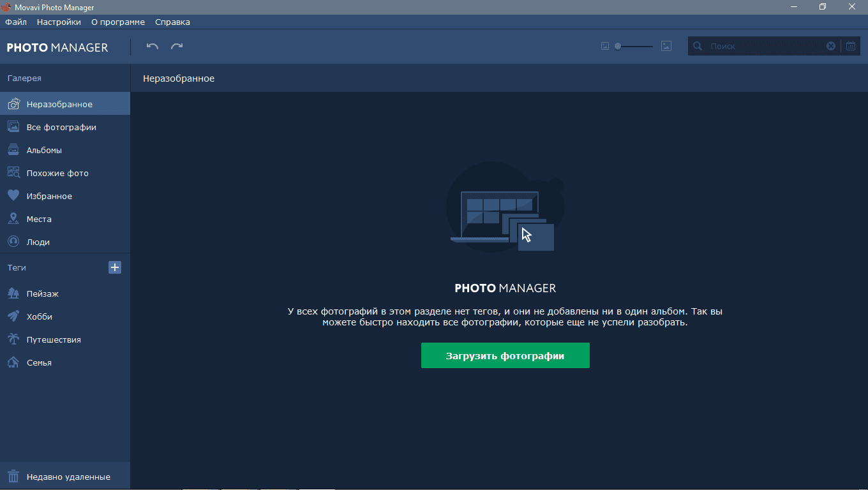Click the Теги section header
The width and height of the screenshot is (868, 490).
click(17, 267)
